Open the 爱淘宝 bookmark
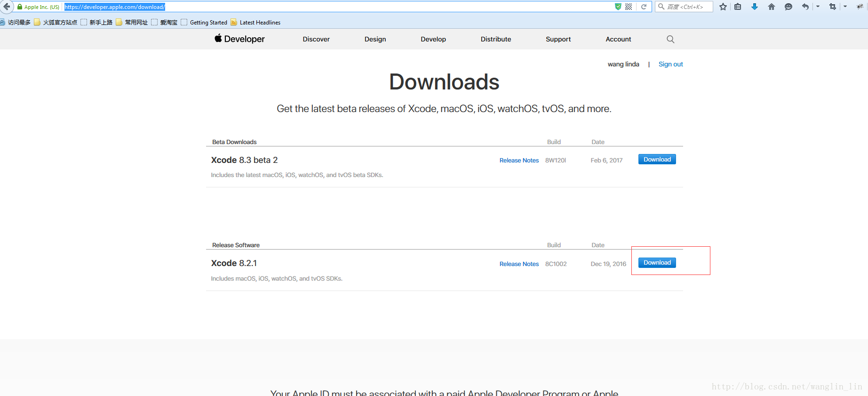Image resolution: width=868 pixels, height=396 pixels. 164,22
